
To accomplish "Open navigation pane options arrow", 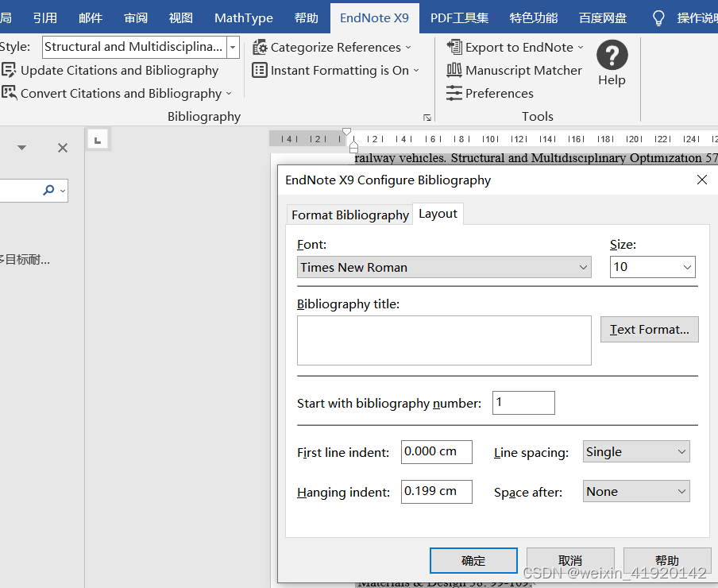I will coord(21,148).
